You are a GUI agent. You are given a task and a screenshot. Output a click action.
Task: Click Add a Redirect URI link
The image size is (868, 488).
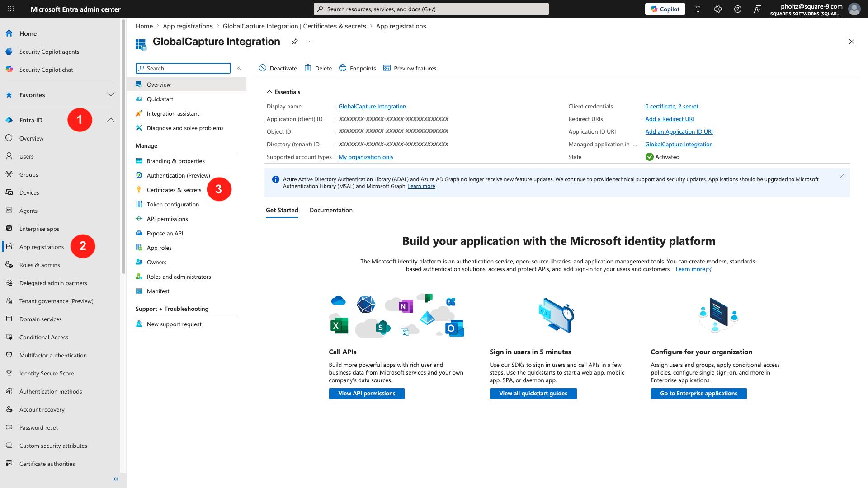[x=670, y=119]
